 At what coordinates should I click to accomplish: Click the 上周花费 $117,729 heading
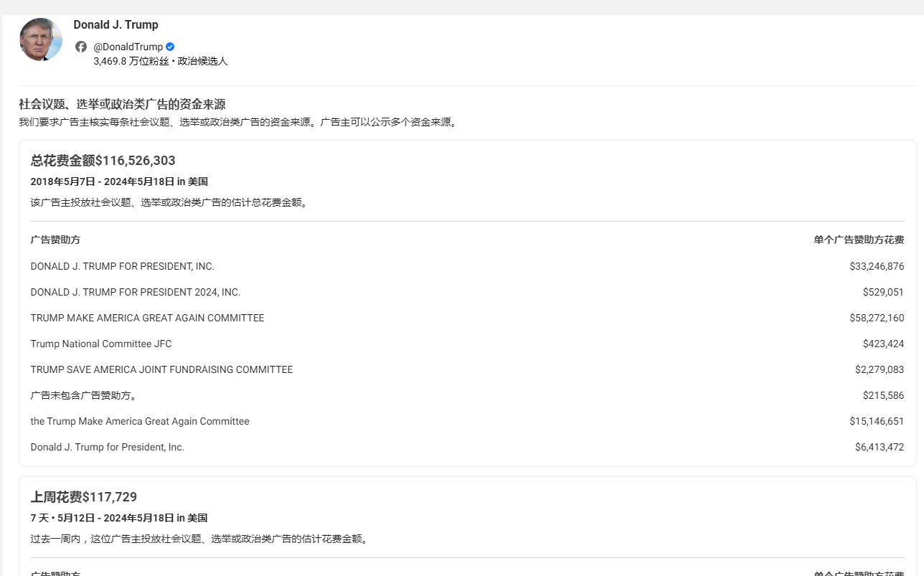pyautogui.click(x=83, y=497)
